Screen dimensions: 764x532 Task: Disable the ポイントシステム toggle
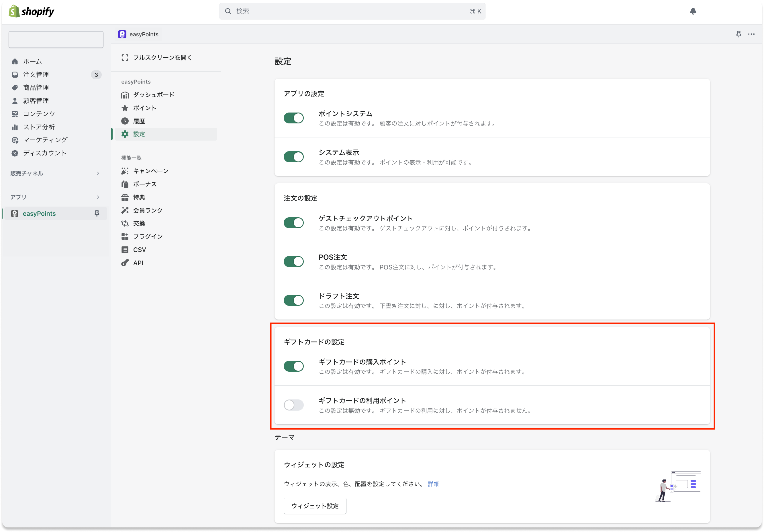[x=293, y=118]
